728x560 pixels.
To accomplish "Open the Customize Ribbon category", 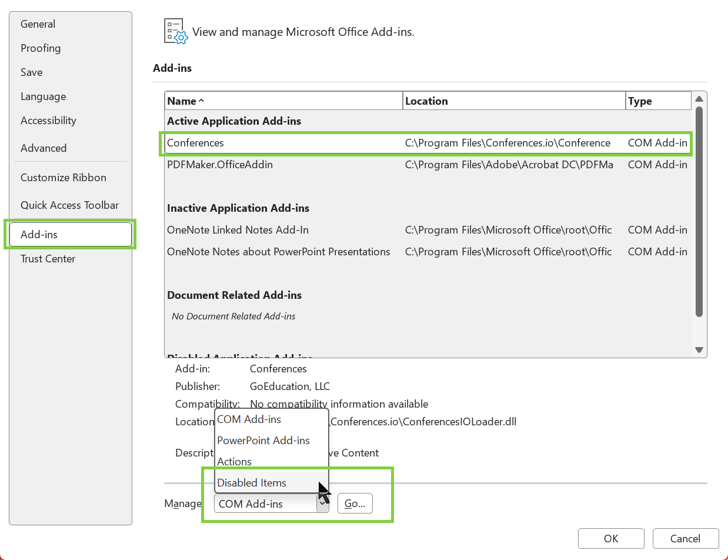I will pyautogui.click(x=64, y=178).
